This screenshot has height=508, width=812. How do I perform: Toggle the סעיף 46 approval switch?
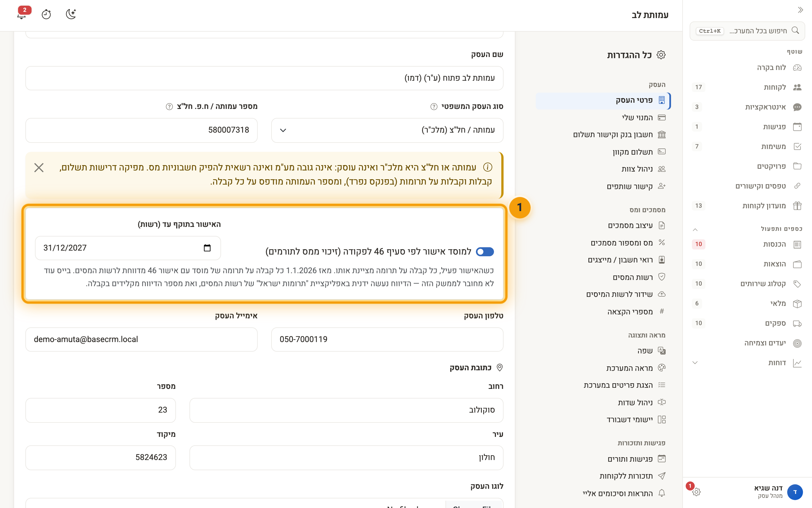tap(485, 252)
